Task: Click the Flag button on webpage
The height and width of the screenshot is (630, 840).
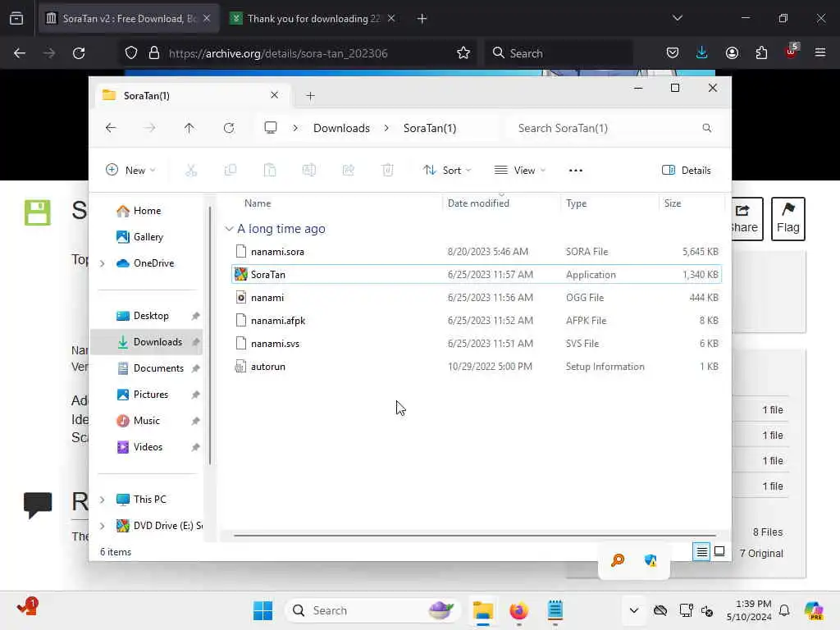Action: pos(787,218)
